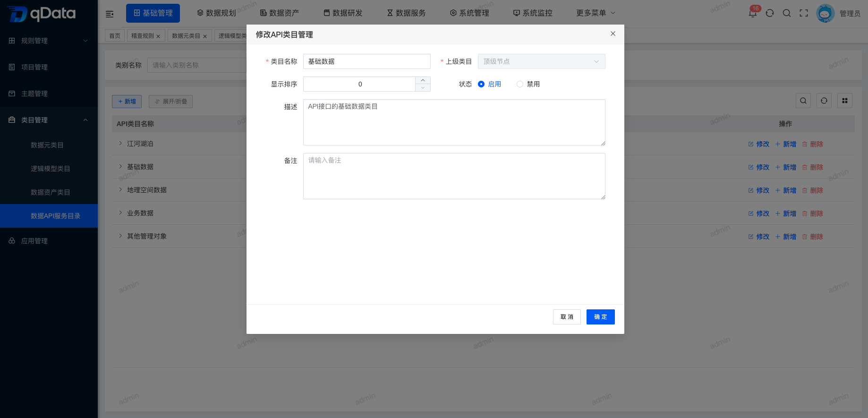Switch to 系统监控 top menu

533,13
